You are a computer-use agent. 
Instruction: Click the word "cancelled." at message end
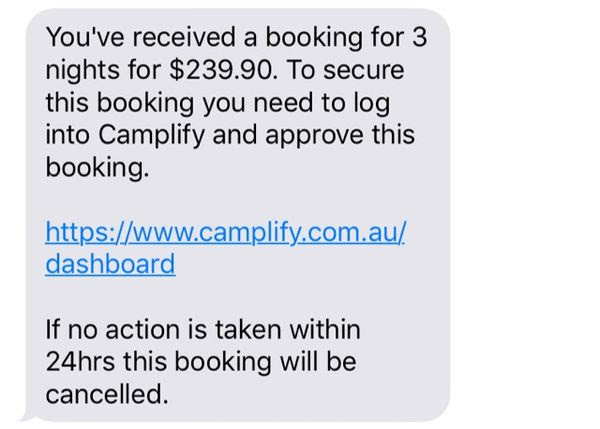coord(107,394)
